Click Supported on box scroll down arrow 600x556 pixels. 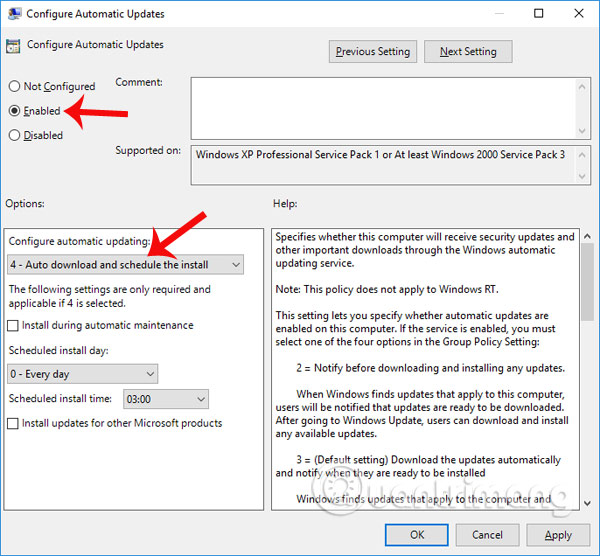tap(582, 176)
